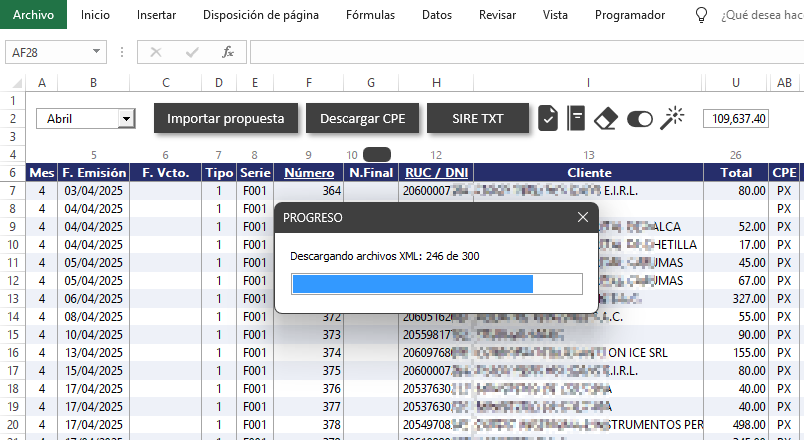
Task: Click the Descargar CPE button
Action: coord(363,118)
